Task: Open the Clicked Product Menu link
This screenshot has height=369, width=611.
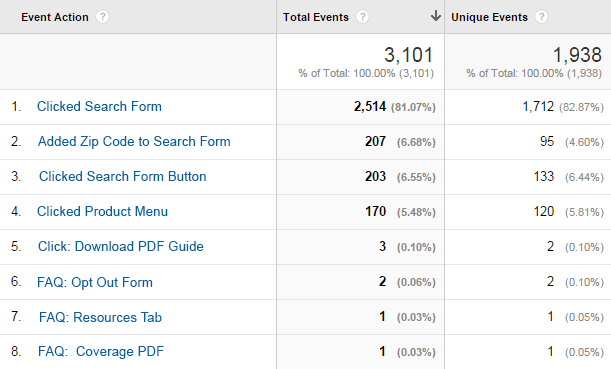Action: click(102, 212)
